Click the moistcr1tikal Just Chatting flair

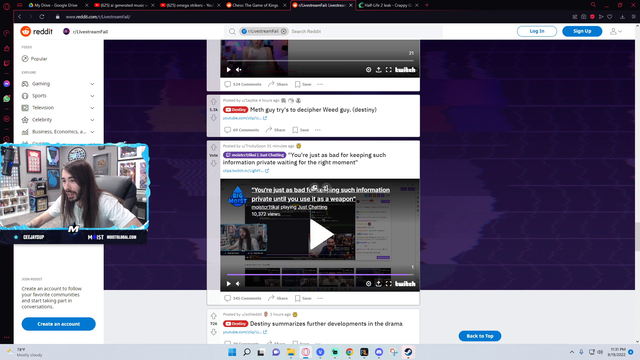pyautogui.click(x=254, y=155)
